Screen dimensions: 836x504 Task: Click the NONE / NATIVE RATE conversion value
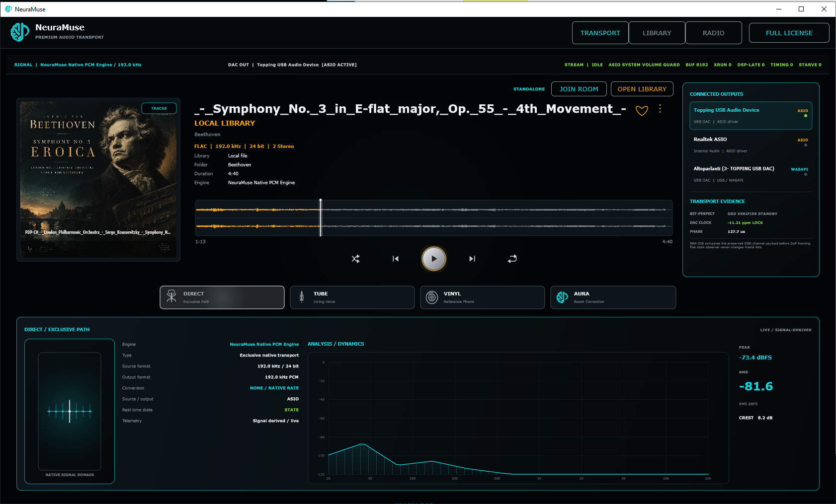click(274, 388)
